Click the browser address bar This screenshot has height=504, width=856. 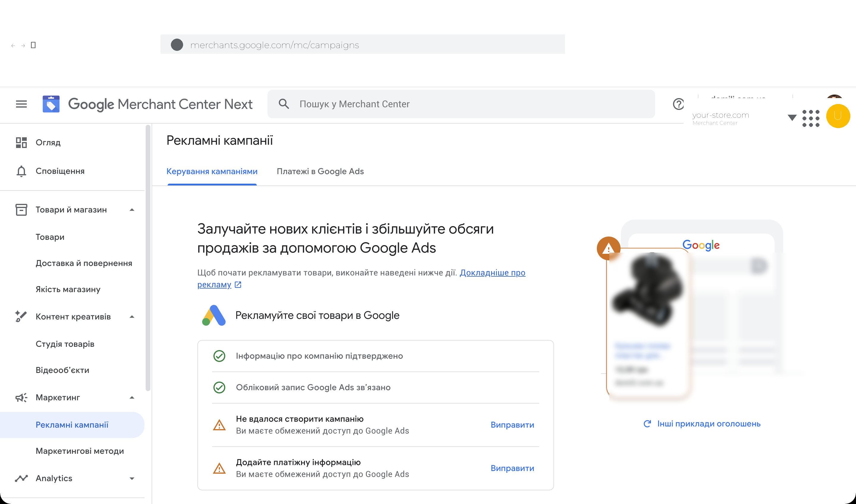(362, 44)
